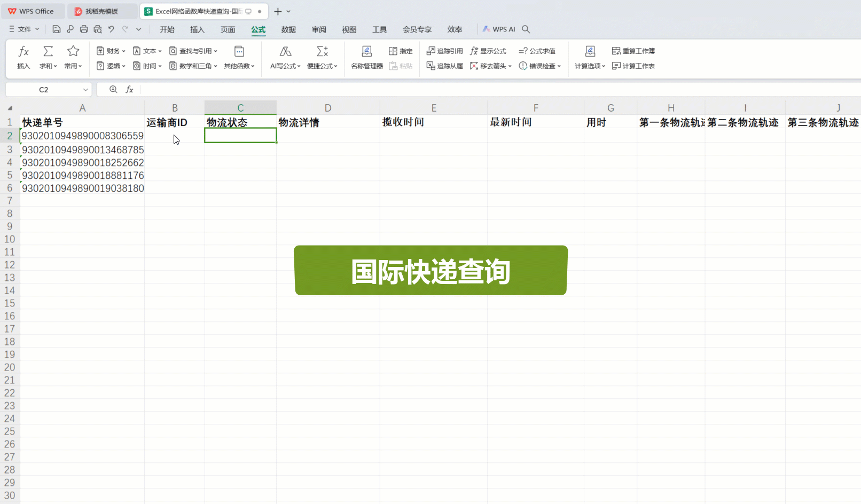Image resolution: width=861 pixels, height=504 pixels.
Task: Click inside the formula bar input
Action: pos(500,90)
